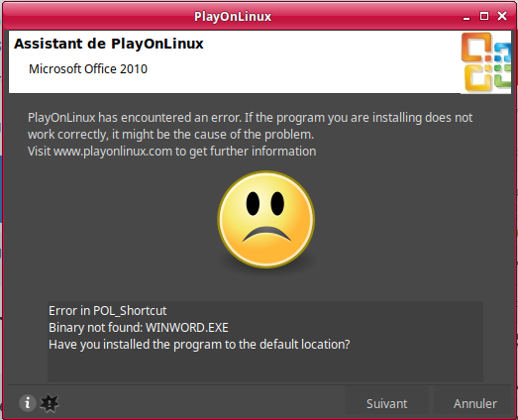Click the default location question line
This screenshot has width=518, height=420.
click(199, 345)
